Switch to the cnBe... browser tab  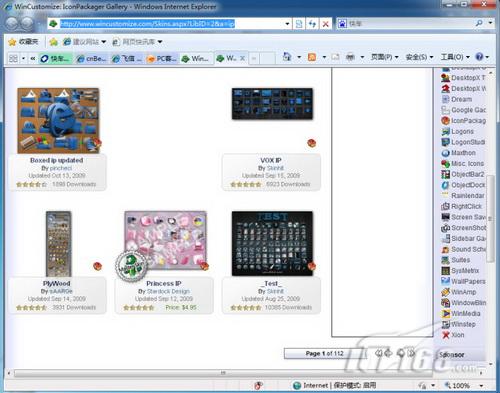[92, 59]
